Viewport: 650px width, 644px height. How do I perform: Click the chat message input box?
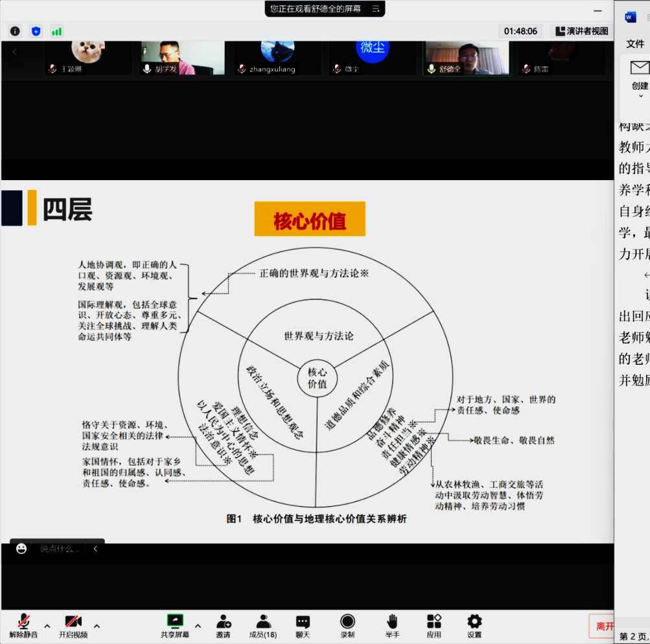coord(60,549)
